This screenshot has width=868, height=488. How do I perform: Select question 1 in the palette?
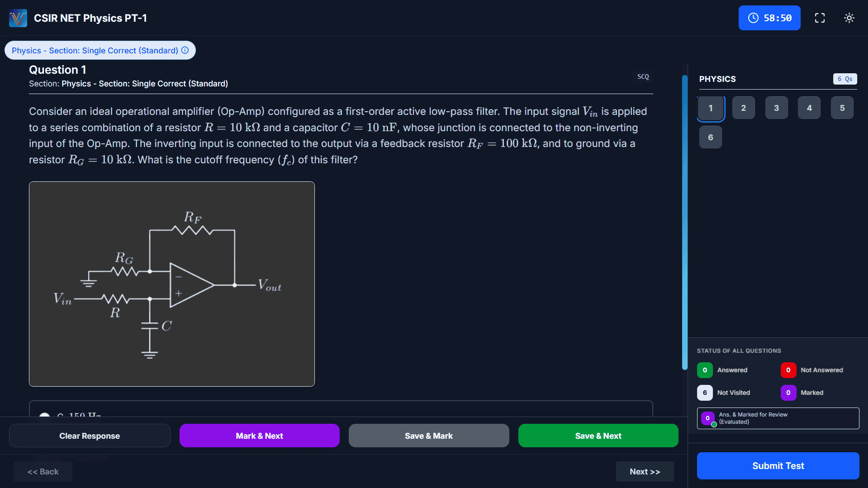click(x=710, y=108)
